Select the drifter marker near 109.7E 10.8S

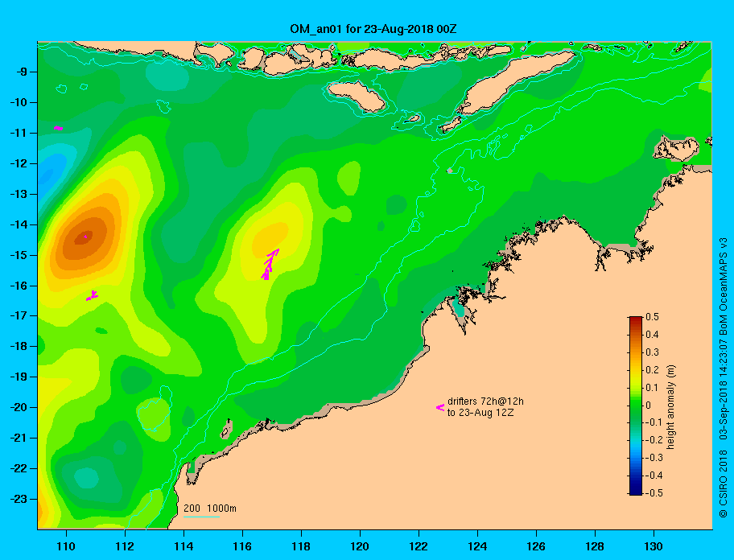click(x=58, y=128)
